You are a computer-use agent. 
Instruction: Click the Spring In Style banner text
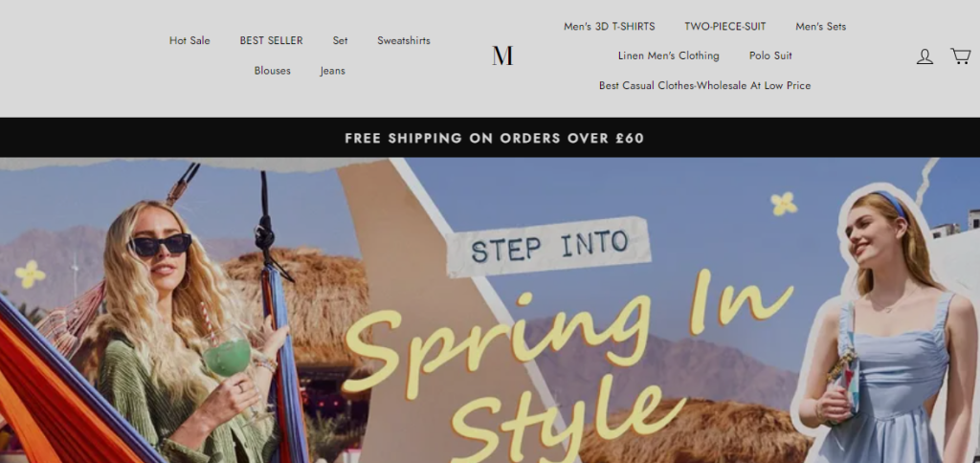[x=566, y=363]
